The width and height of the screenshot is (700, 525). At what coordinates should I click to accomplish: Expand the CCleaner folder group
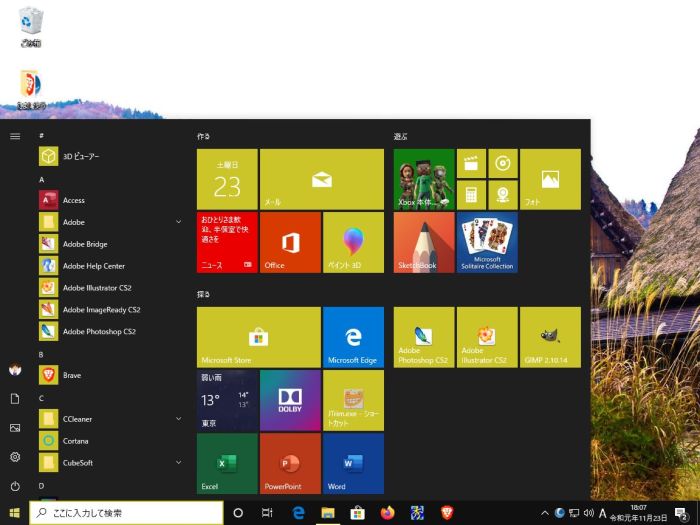click(110, 419)
